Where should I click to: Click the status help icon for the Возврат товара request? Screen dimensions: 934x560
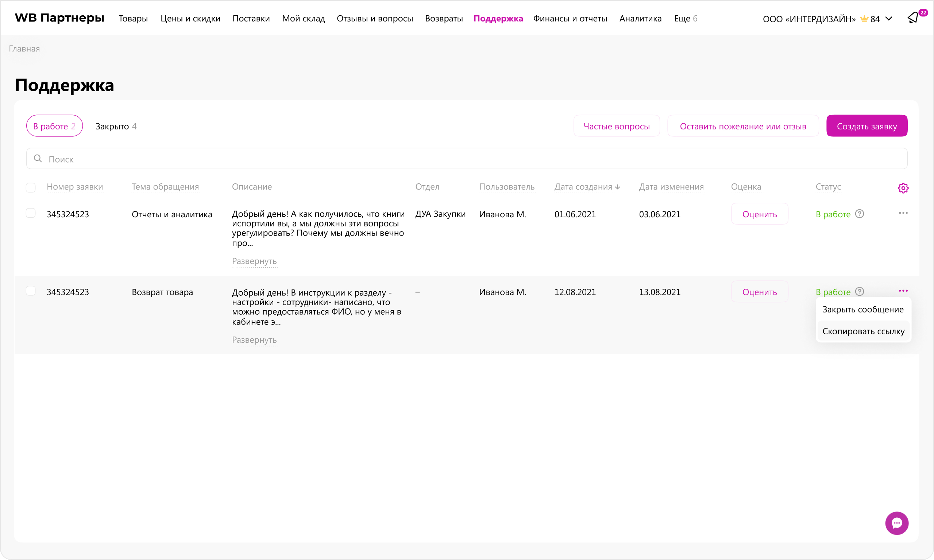click(860, 292)
